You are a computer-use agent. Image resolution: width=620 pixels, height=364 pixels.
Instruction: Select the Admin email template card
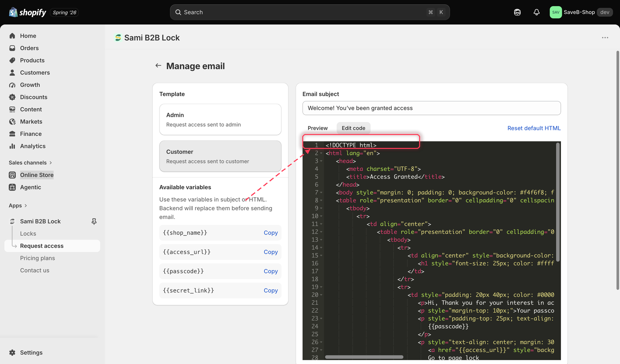(x=220, y=120)
